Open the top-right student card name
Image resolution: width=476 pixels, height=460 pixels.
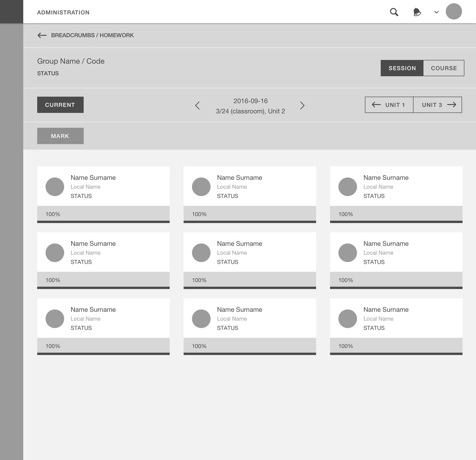(386, 178)
